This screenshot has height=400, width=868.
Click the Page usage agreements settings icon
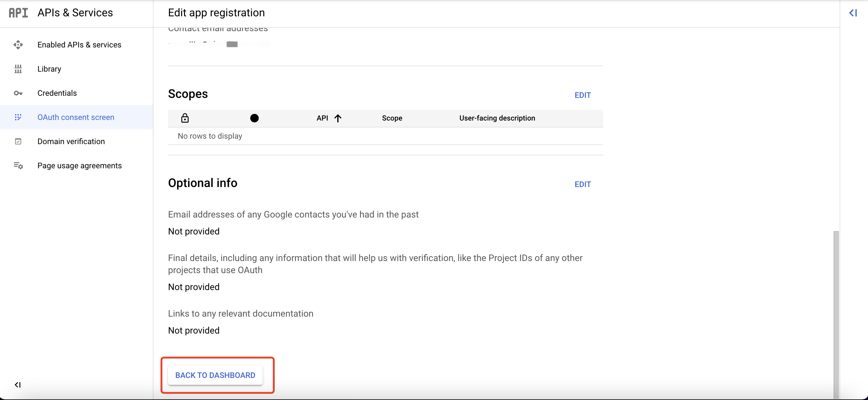click(x=18, y=166)
